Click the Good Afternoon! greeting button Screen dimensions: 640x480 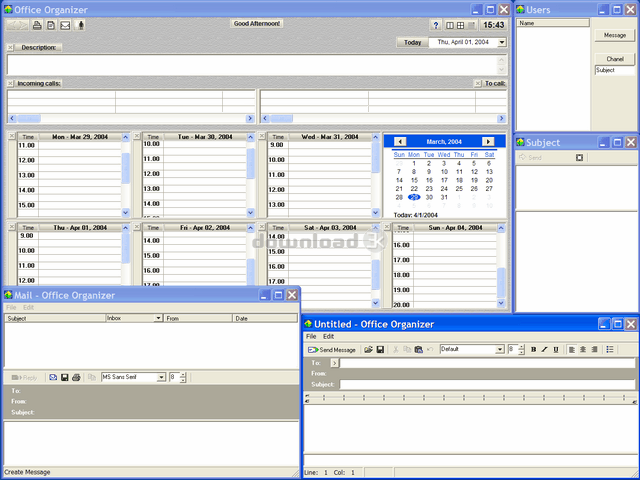257,24
